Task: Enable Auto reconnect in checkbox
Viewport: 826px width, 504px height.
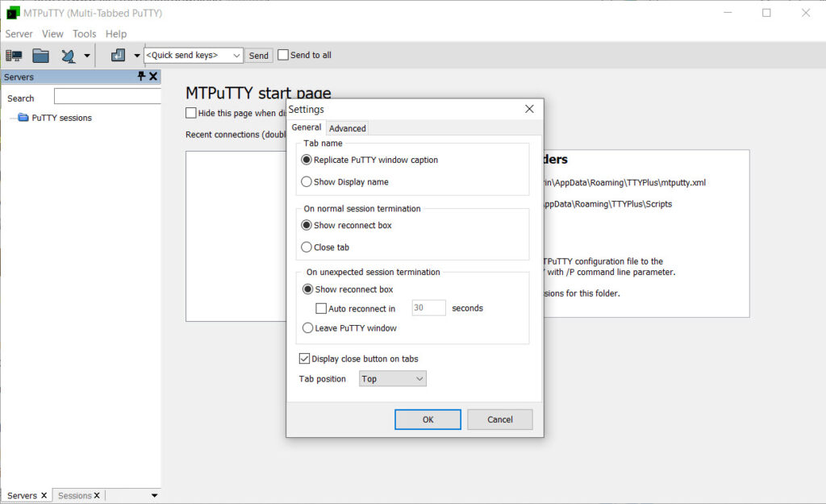Action: tap(321, 309)
